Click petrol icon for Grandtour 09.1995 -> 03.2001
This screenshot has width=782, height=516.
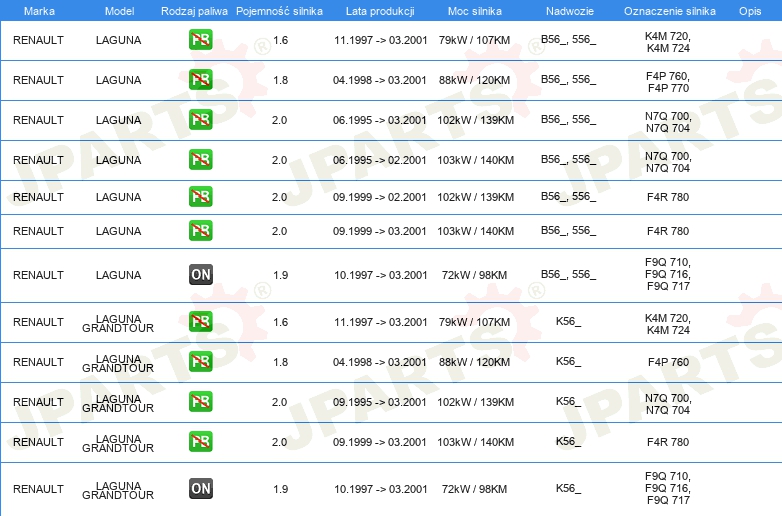point(201,401)
